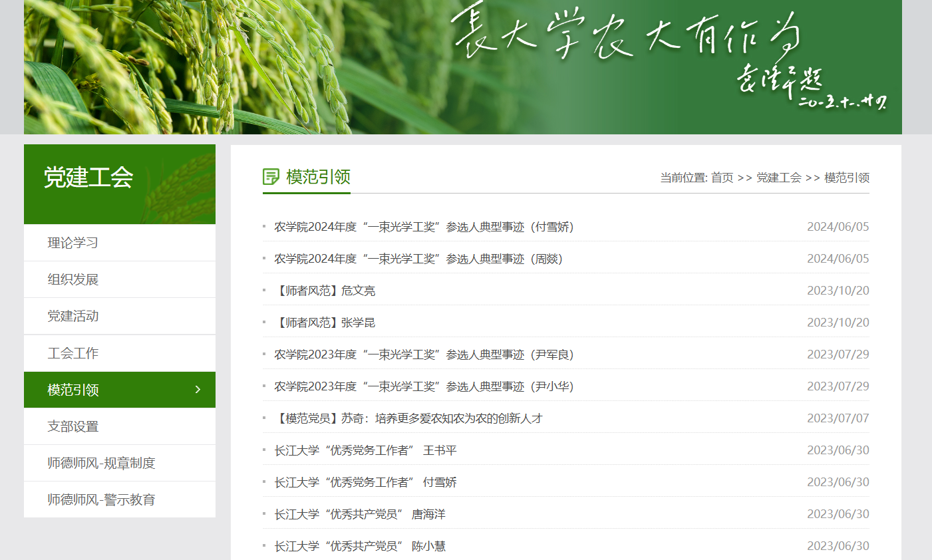
Task: Open the 【模范党员】苏奇 article link
Action: pyautogui.click(x=408, y=418)
